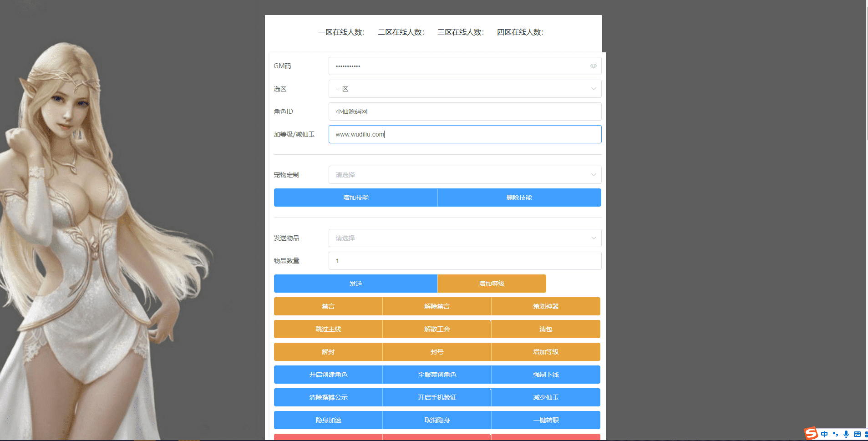868x441 pixels.
Task: Click the blue 发送 button
Action: (355, 284)
